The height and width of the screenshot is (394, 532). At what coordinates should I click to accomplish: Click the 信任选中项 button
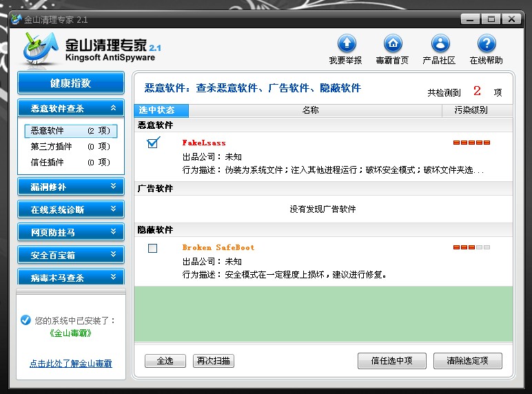[392, 361]
